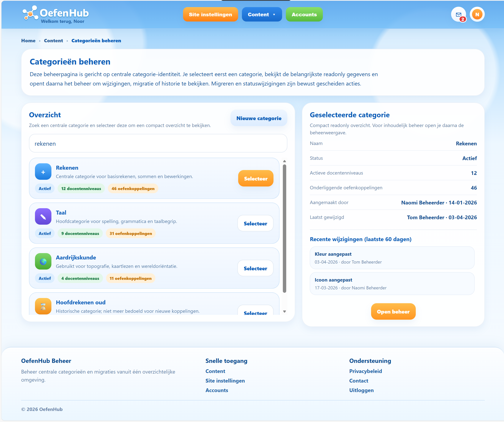Click Actieve docentenniveaus value 12
This screenshot has height=422, width=504.
(x=474, y=173)
